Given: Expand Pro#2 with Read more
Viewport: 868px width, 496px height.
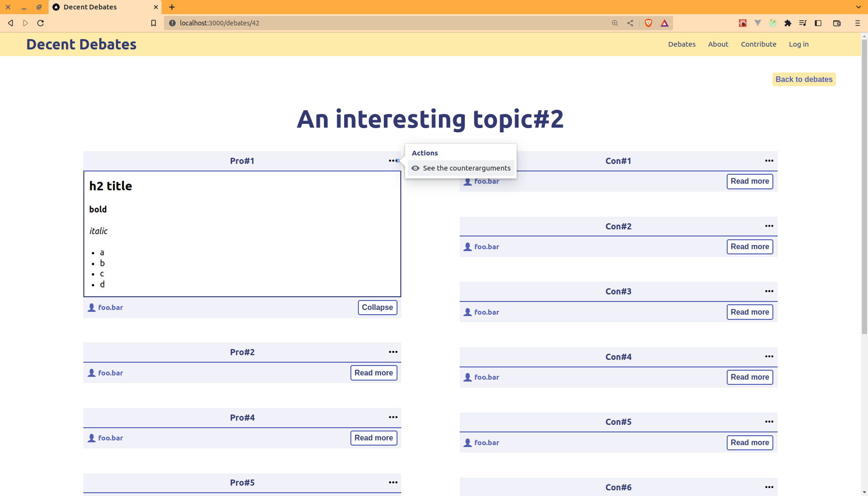Looking at the screenshot, I should click(373, 373).
